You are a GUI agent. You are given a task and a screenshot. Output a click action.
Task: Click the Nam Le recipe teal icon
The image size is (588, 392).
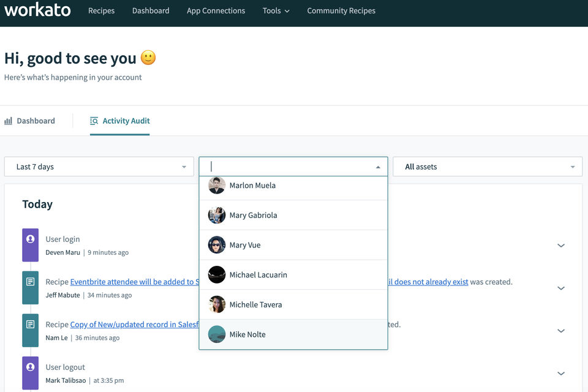(x=31, y=330)
